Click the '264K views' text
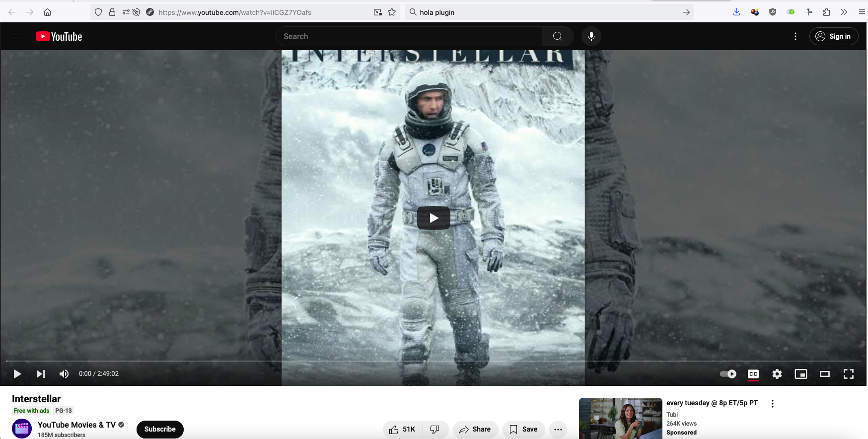This screenshot has height=439, width=868. point(681,424)
